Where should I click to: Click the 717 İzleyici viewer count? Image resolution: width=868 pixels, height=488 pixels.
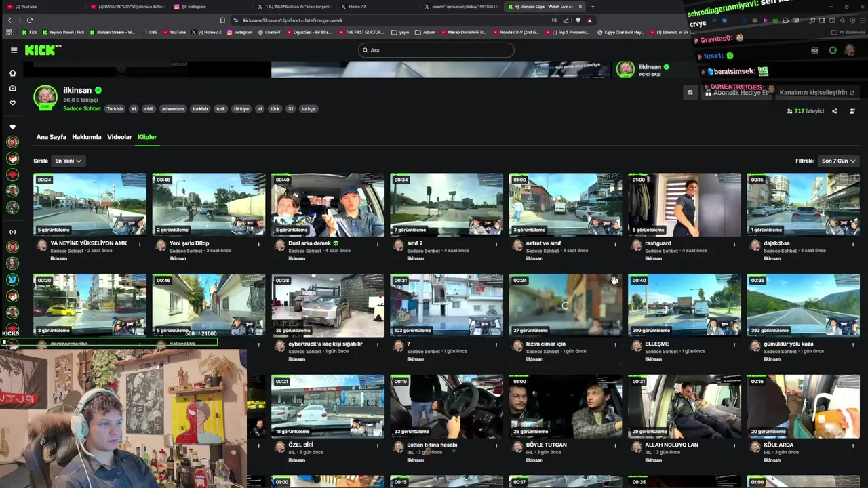pyautogui.click(x=806, y=111)
